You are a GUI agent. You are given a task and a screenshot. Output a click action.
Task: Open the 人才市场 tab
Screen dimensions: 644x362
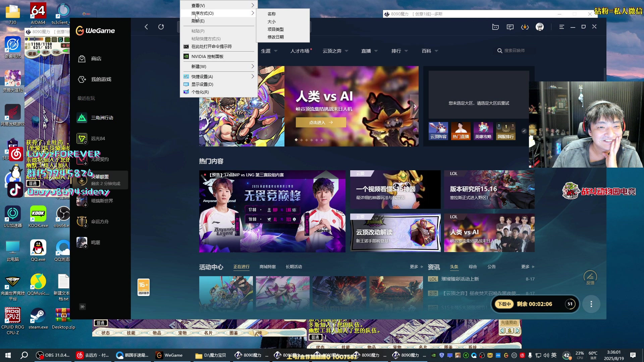click(x=300, y=51)
